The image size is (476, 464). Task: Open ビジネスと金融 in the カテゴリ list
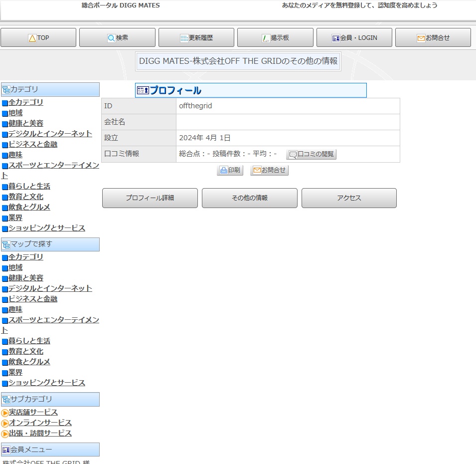coord(33,144)
